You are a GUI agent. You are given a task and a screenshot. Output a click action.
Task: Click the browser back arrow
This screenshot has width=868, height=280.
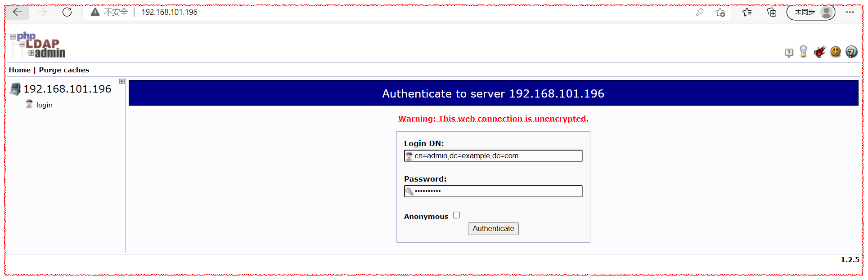[x=18, y=12]
